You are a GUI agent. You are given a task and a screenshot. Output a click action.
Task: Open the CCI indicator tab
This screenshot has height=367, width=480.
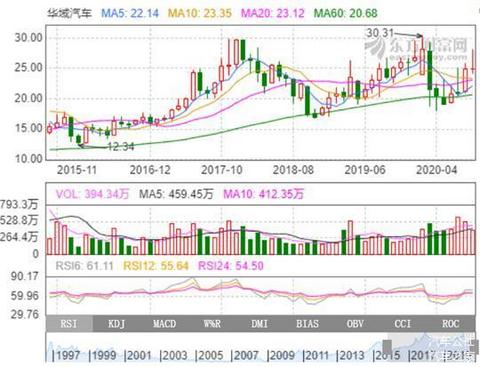tap(403, 323)
